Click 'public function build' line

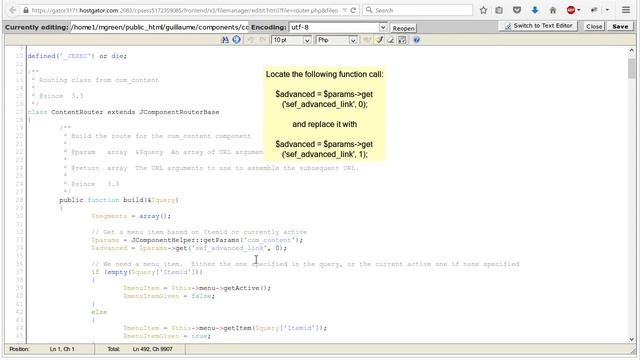[x=119, y=200]
